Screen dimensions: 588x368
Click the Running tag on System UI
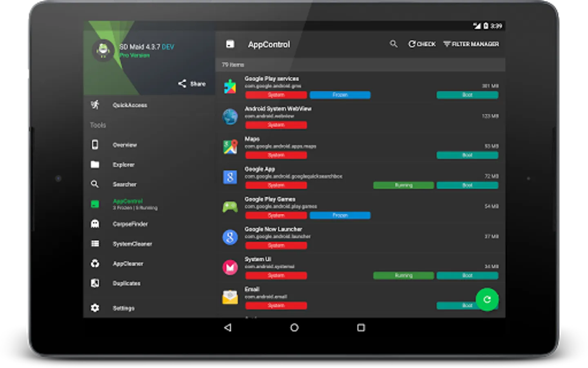403,276
